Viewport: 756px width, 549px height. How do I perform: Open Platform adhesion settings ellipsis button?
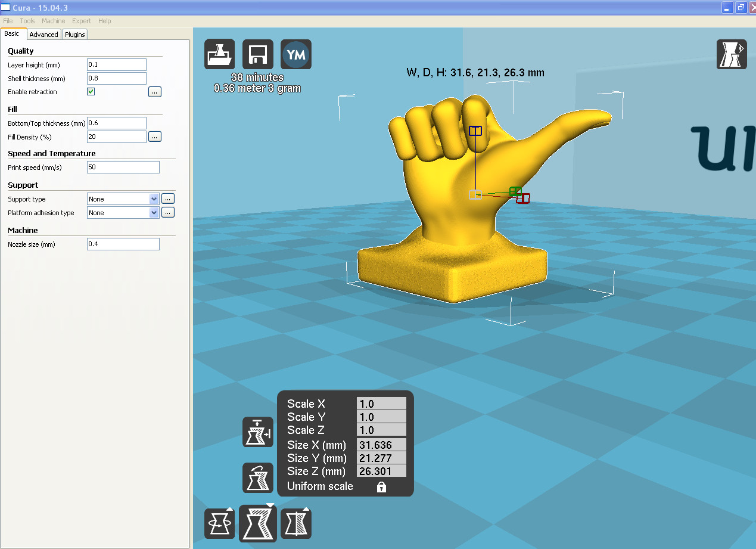(168, 212)
